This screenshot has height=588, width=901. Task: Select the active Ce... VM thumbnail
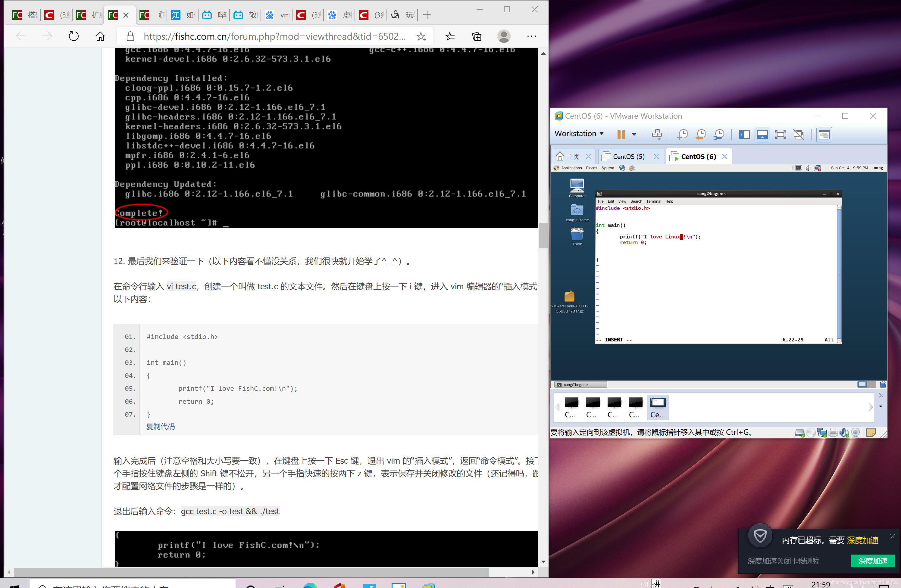[658, 407]
